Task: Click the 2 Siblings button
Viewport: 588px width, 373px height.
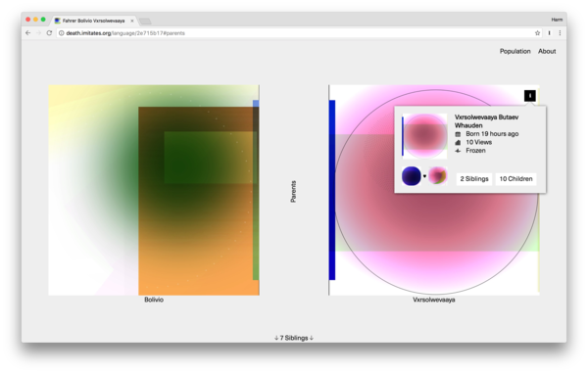Action: pos(474,179)
